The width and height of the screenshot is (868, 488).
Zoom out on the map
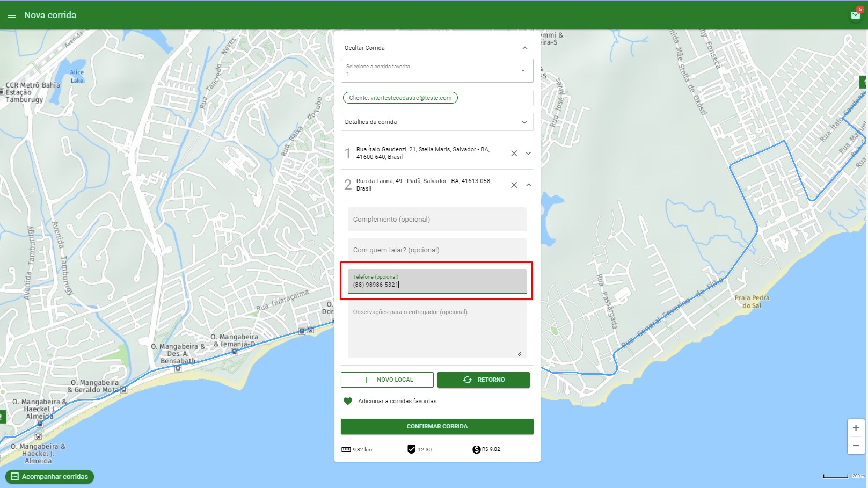(856, 446)
